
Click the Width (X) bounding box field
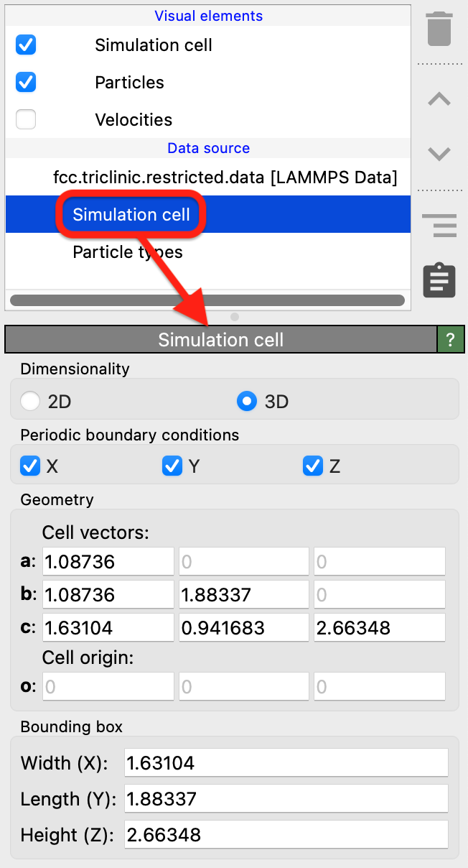coord(286,763)
